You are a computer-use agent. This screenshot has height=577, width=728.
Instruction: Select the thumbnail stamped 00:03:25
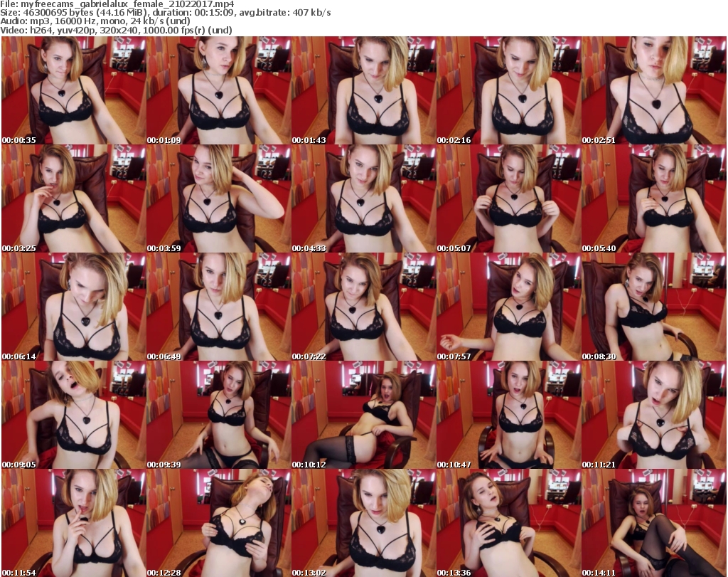(x=74, y=198)
